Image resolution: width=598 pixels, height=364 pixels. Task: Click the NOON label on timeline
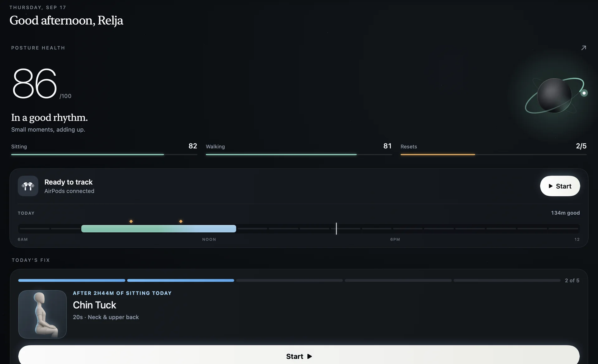209,239
